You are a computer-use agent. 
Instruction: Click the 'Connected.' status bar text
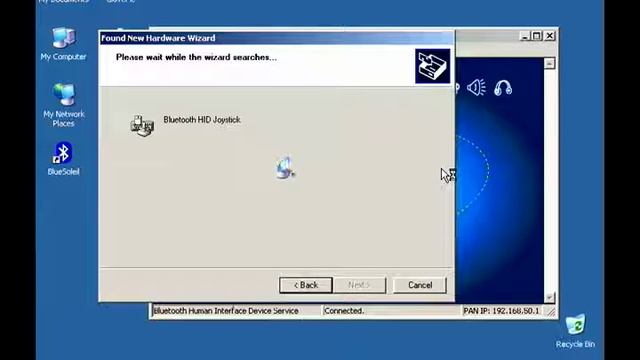[344, 311]
